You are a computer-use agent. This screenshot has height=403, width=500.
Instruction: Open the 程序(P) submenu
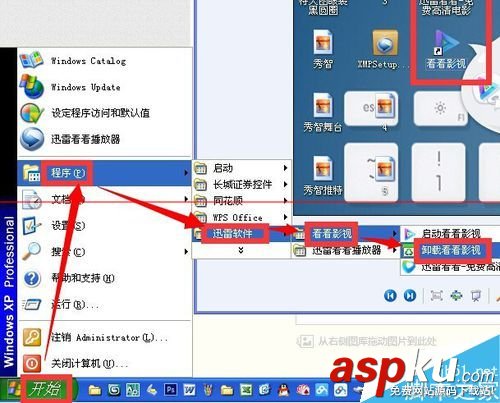(105, 173)
